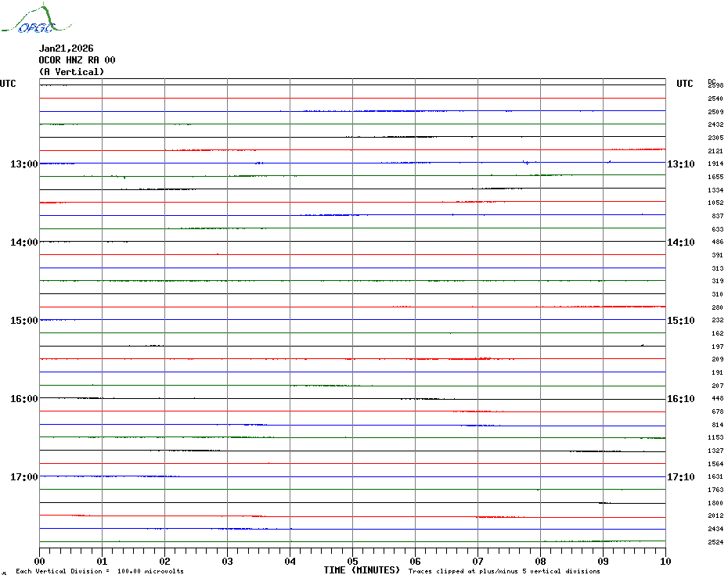Click the 06 minute axis tick label
Screen dimensions: 728x582
click(x=416, y=561)
